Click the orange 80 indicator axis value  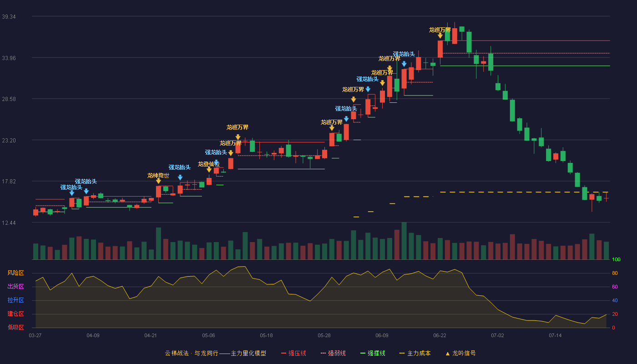tap(615, 273)
